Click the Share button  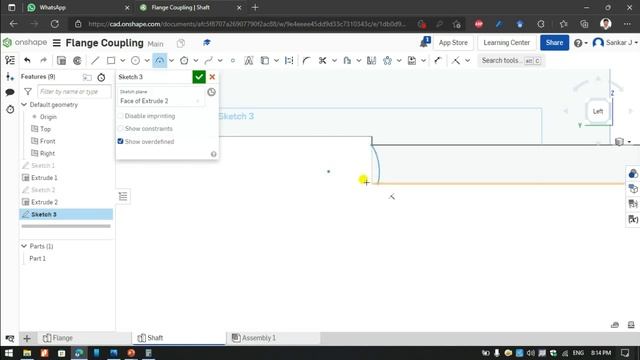(554, 42)
